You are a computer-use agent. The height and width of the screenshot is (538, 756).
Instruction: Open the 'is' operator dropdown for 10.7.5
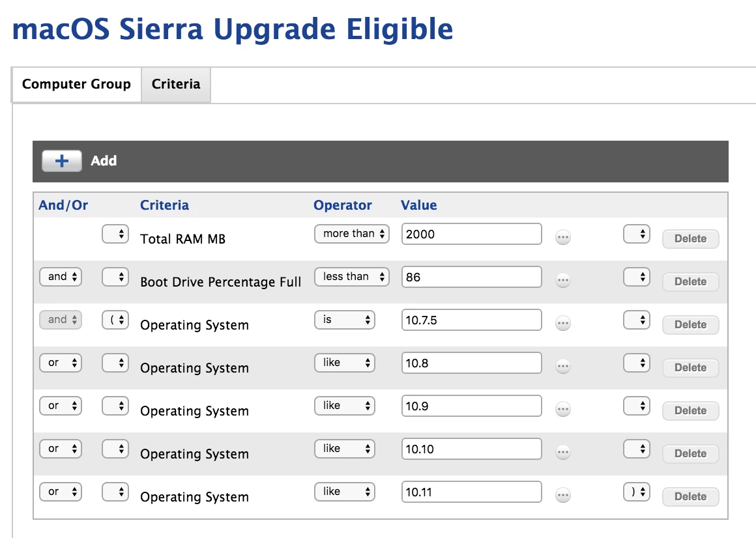(x=345, y=320)
